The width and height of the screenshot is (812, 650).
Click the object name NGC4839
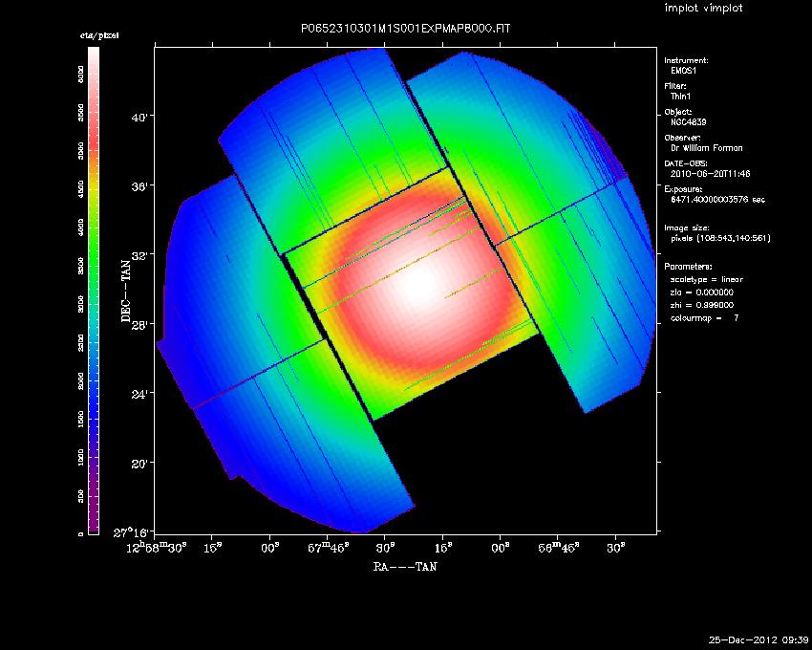pos(688,122)
